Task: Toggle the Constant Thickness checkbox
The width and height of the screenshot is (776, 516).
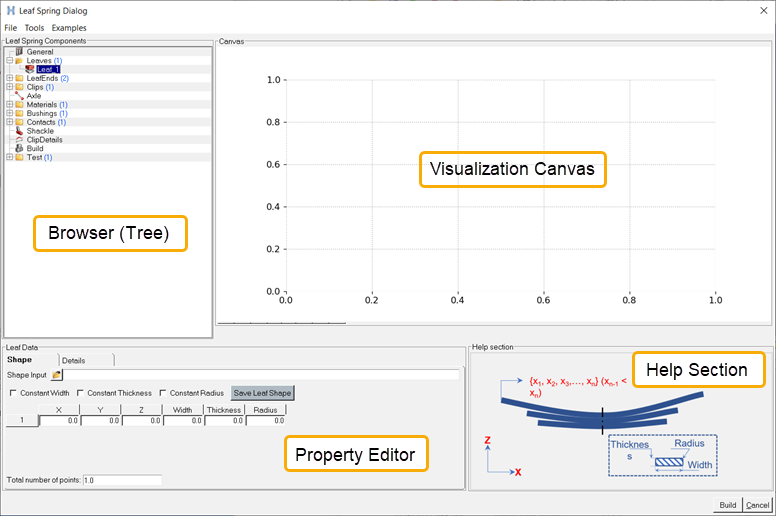Action: (80, 393)
